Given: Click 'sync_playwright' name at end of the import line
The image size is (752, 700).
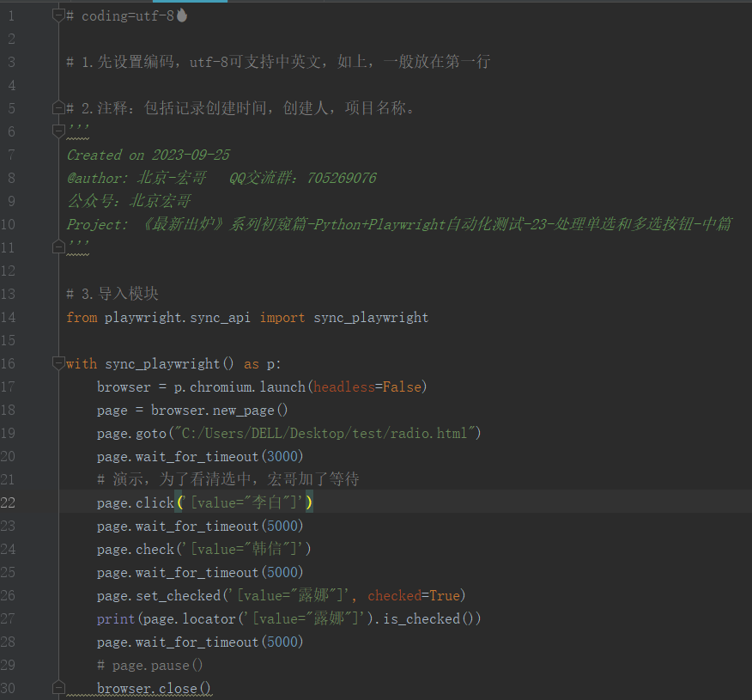Looking at the screenshot, I should pyautogui.click(x=371, y=317).
